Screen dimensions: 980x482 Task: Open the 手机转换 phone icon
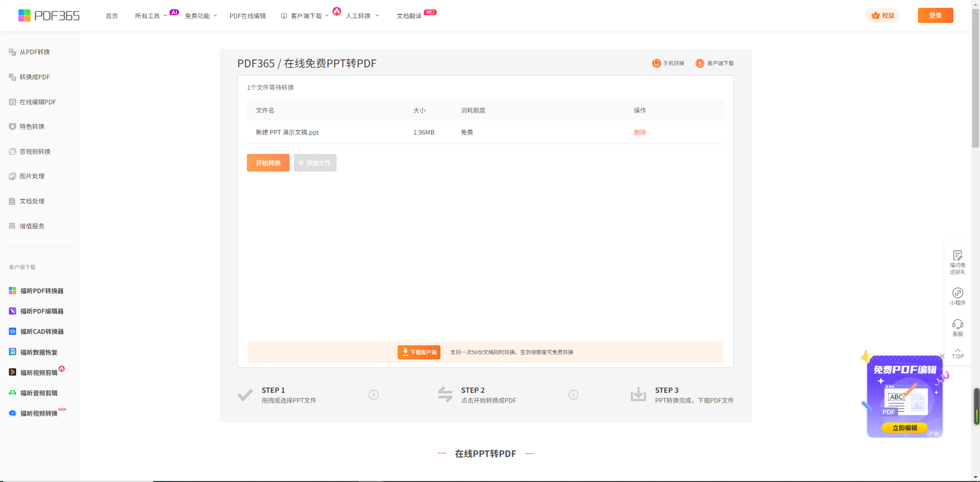(x=656, y=63)
